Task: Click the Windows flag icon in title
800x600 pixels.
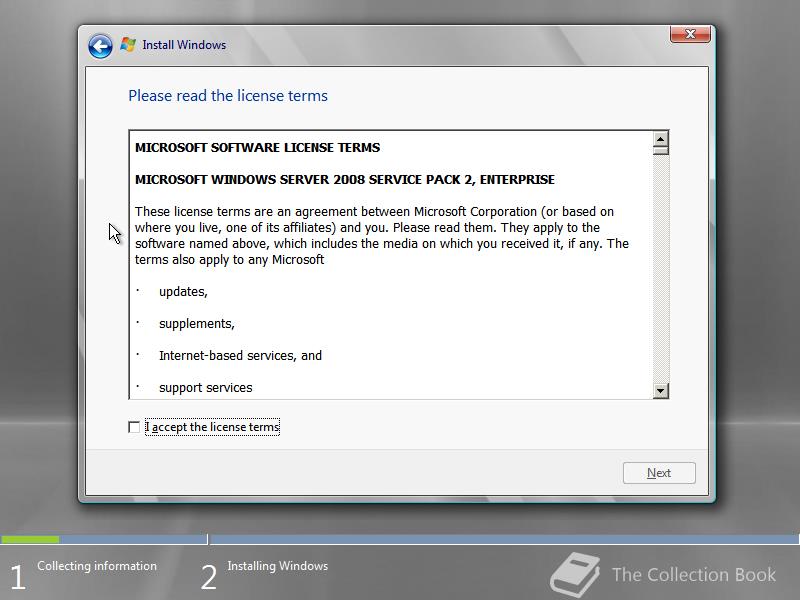Action: (x=128, y=45)
